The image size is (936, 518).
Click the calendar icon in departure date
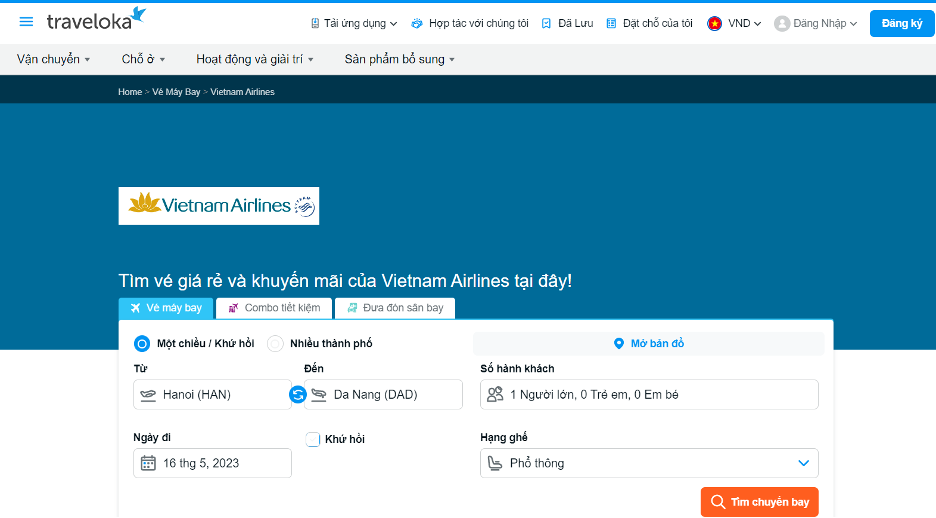148,463
